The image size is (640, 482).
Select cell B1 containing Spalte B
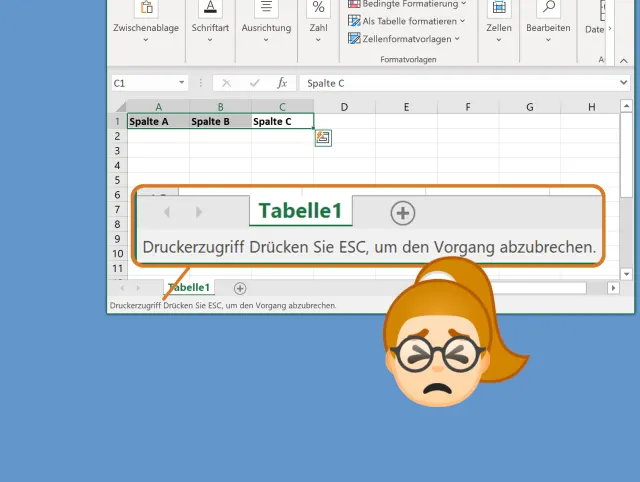click(220, 121)
